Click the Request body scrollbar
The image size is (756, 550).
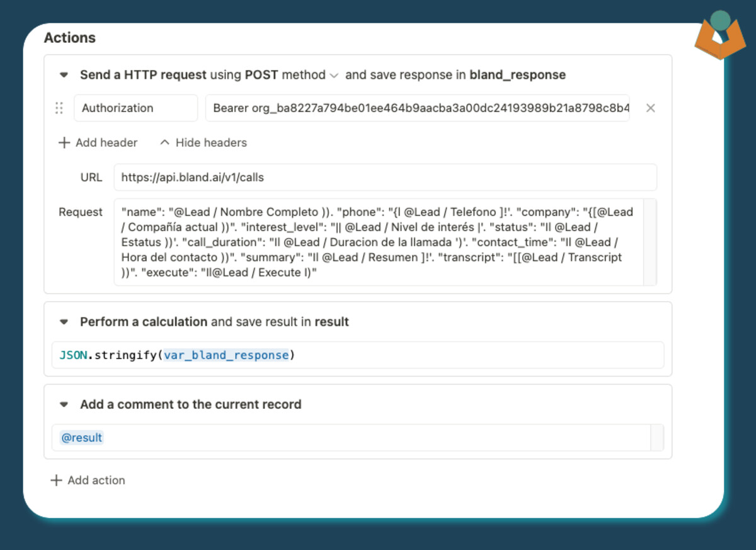[650, 243]
